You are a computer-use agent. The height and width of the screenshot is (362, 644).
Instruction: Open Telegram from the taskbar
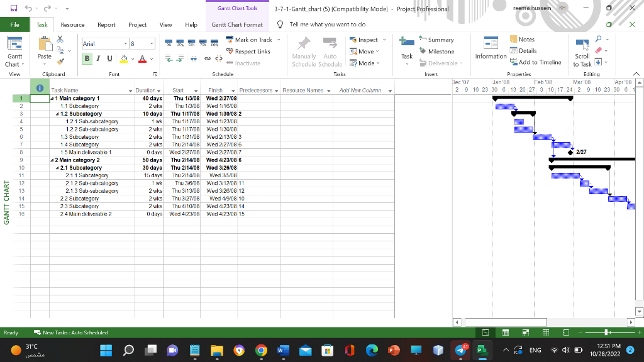point(461,350)
